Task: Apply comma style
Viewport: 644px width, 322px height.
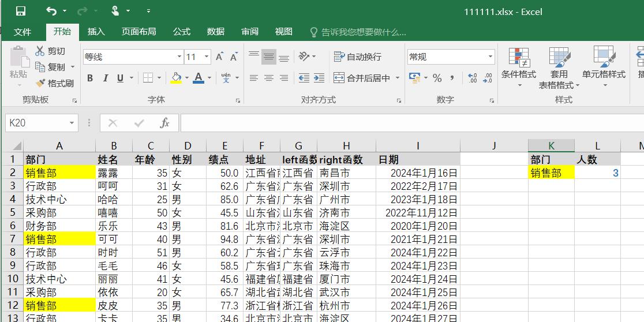Action: (452, 78)
